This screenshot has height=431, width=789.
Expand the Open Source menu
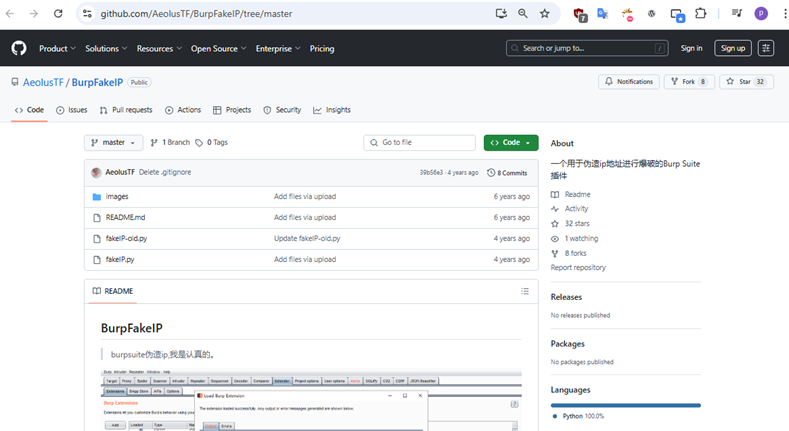218,48
